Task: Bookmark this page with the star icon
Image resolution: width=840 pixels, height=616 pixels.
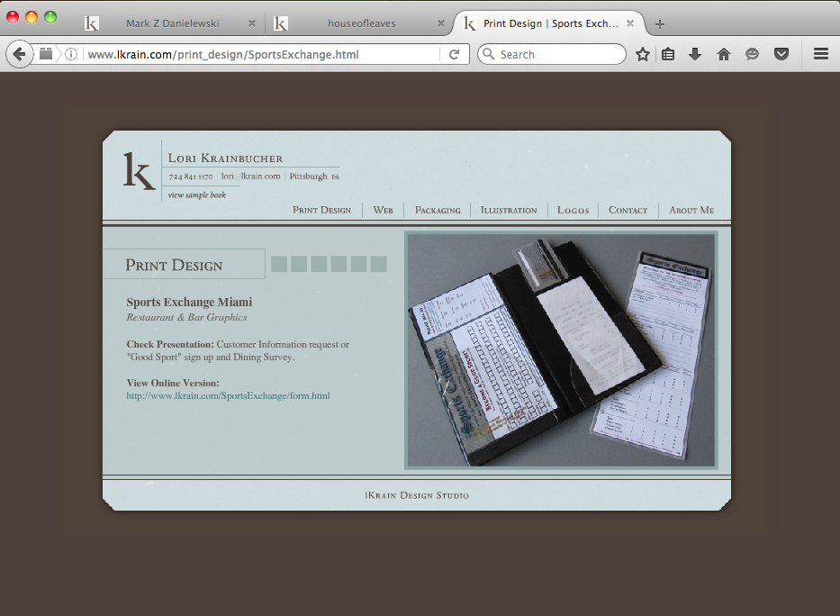Action: click(642, 54)
